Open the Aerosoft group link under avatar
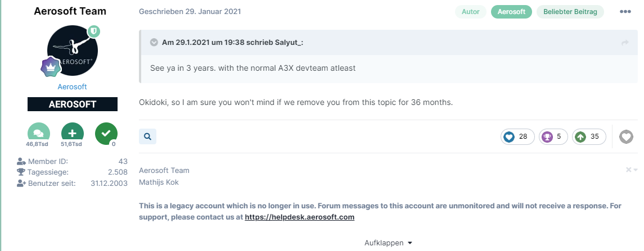Viewport: 644px width, 251px height. (x=73, y=87)
